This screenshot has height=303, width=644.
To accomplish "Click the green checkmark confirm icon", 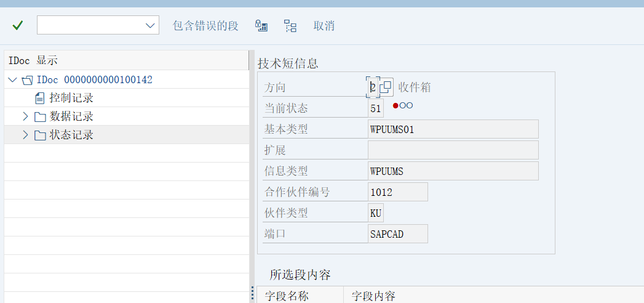I will coord(18,26).
